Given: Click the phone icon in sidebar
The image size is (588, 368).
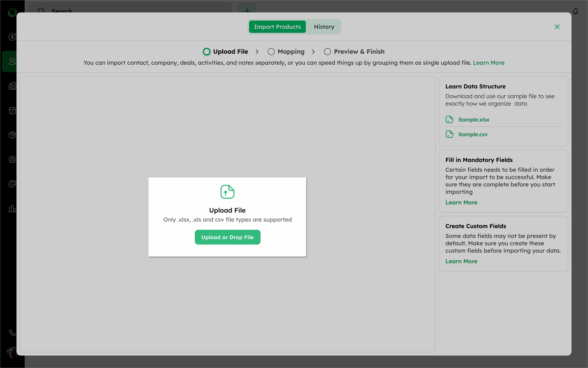Looking at the screenshot, I should click(x=12, y=333).
